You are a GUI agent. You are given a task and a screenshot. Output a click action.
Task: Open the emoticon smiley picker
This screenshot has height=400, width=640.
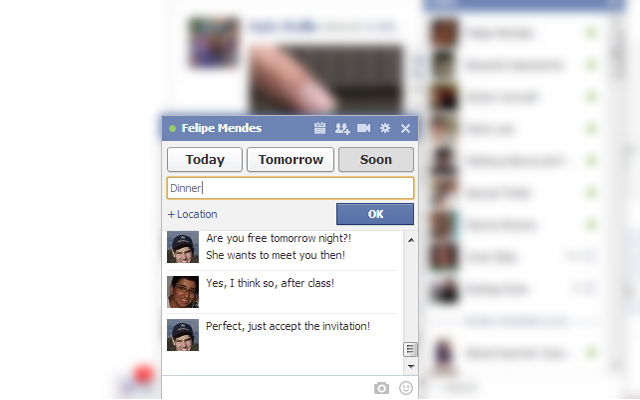tap(406, 388)
